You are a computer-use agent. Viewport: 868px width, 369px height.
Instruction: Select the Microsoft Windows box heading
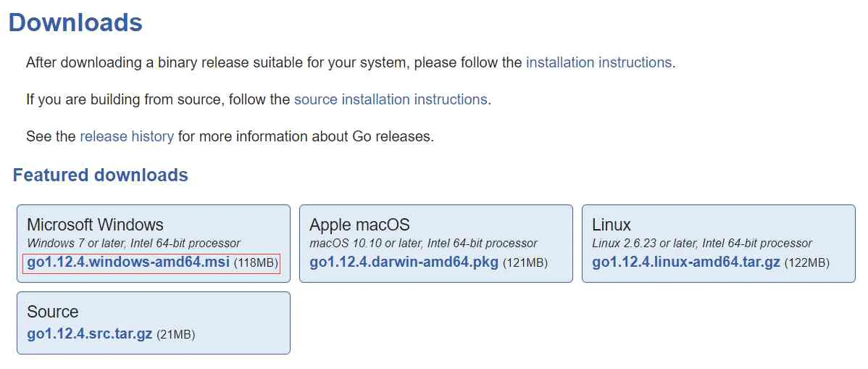click(95, 225)
